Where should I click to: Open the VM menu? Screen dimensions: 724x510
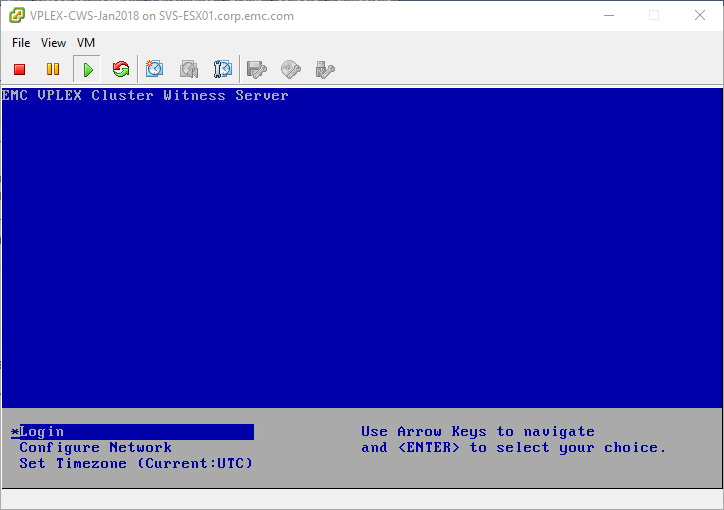coord(86,43)
